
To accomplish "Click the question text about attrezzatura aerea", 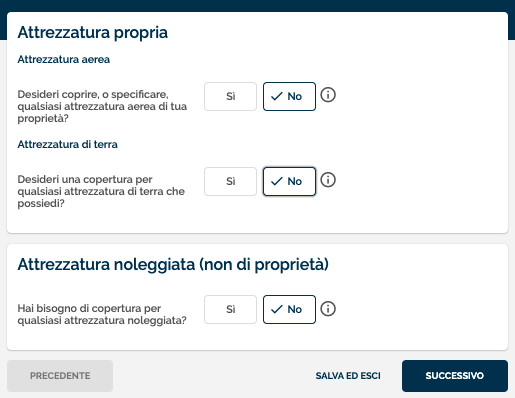I will (x=102, y=106).
